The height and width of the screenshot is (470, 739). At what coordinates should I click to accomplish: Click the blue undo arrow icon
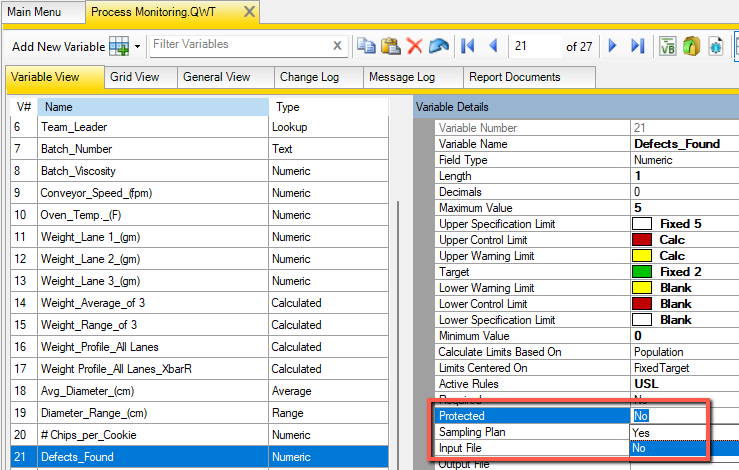(x=439, y=46)
